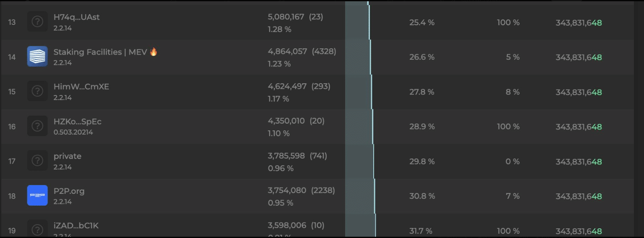
Task: Click the placeholder icon next to iZAD...bC1K
Action: point(37,229)
